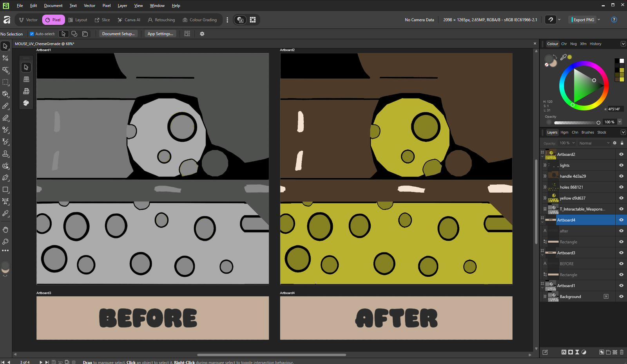Select the Paint Brush tool
This screenshot has height=364, width=627.
point(5,106)
